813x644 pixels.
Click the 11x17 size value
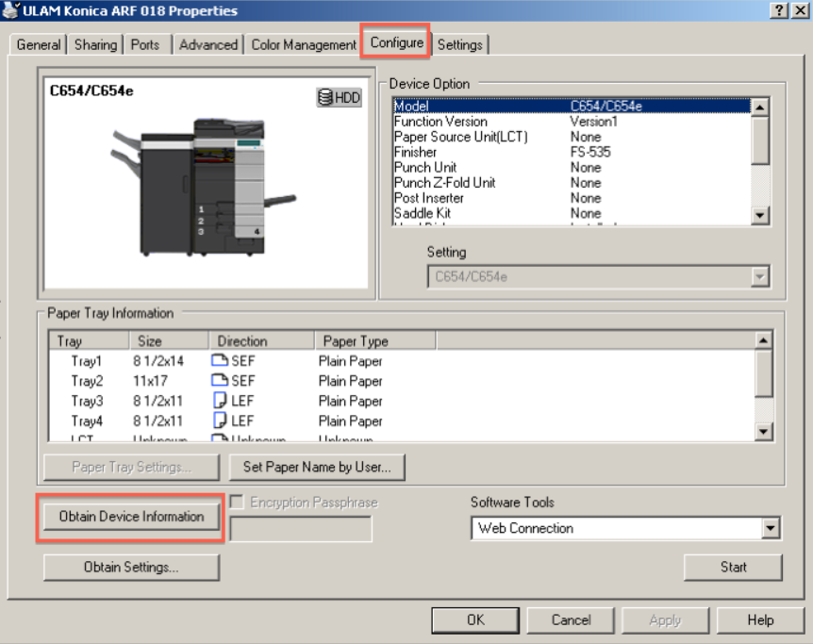pyautogui.click(x=150, y=381)
